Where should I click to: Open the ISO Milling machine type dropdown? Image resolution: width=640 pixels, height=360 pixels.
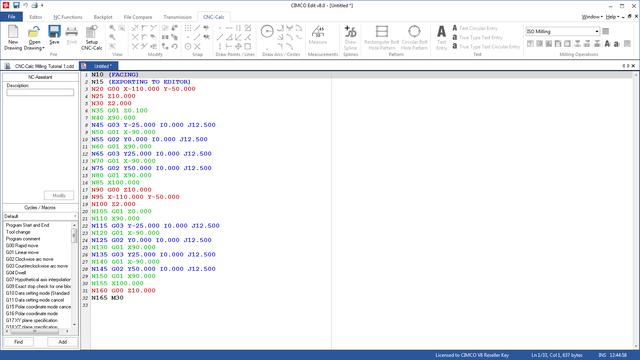point(596,31)
